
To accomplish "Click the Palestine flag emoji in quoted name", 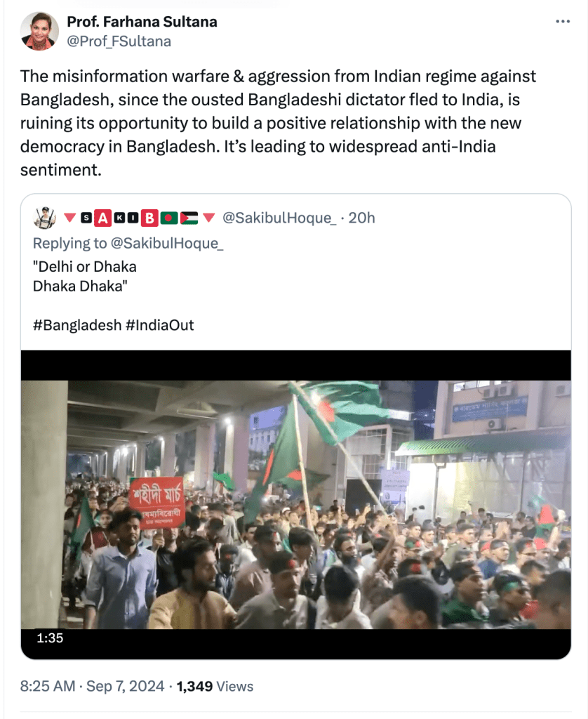I will tap(189, 218).
